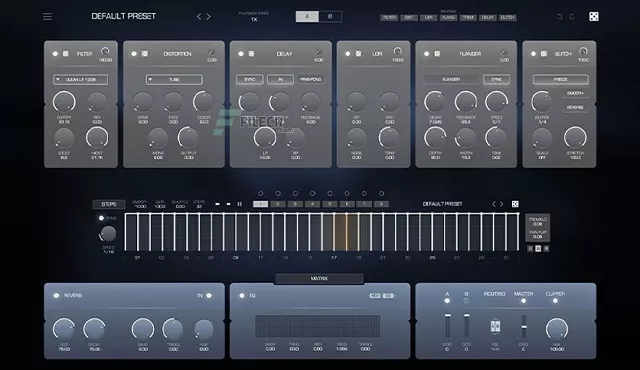Click the Steps mode button
The height and width of the screenshot is (370, 640).
point(109,204)
